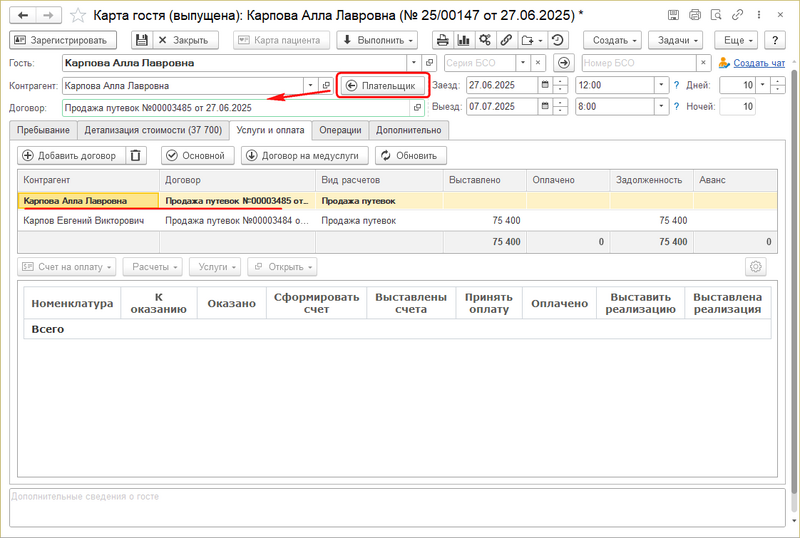Open the bar chart reports icon
This screenshot has height=538, width=800.
pyautogui.click(x=463, y=40)
